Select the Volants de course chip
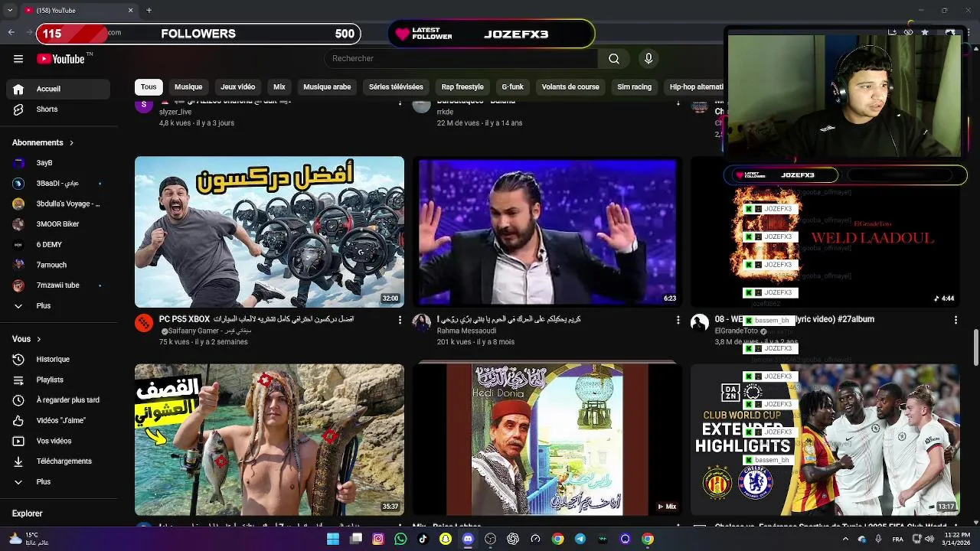This screenshot has height=551, width=980. pyautogui.click(x=570, y=87)
